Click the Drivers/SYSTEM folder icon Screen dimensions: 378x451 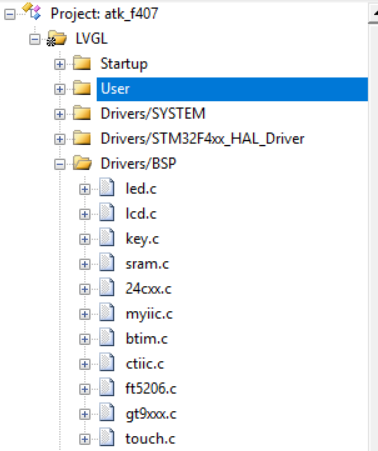(x=82, y=113)
